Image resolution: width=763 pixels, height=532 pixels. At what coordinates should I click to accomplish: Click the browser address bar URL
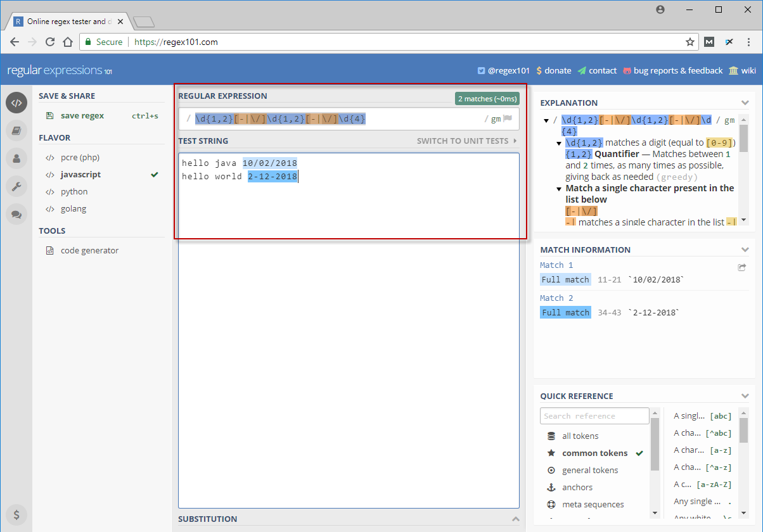pos(176,42)
